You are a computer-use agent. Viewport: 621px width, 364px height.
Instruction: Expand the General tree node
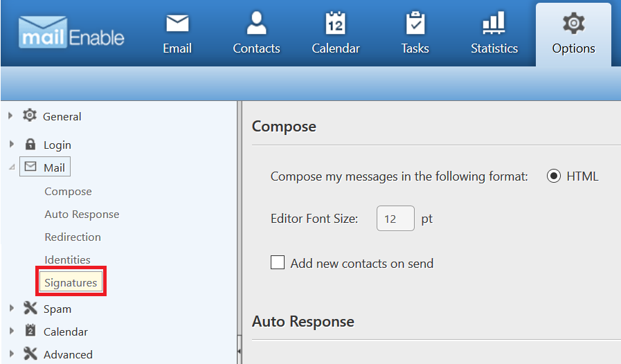tap(10, 116)
